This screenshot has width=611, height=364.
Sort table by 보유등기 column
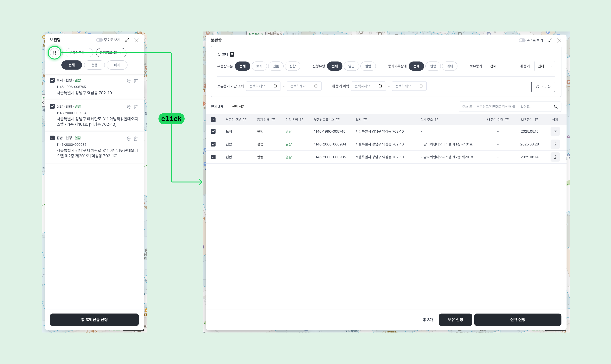[536, 120]
